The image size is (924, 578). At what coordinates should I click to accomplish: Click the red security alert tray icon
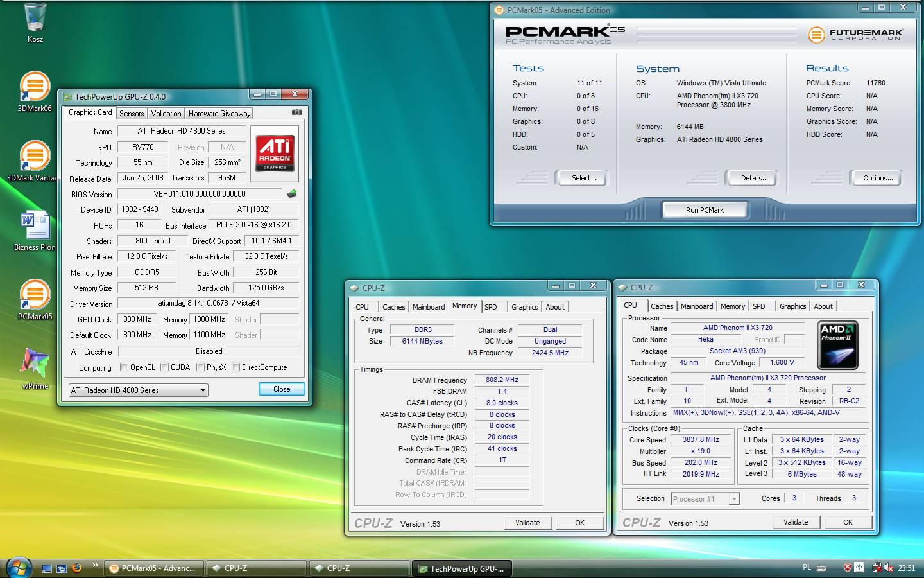[848, 567]
